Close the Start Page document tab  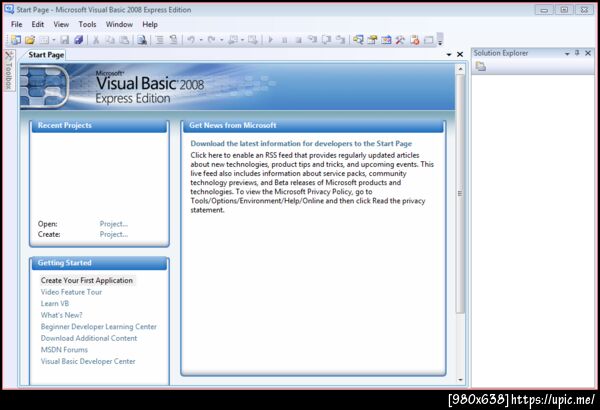point(460,54)
